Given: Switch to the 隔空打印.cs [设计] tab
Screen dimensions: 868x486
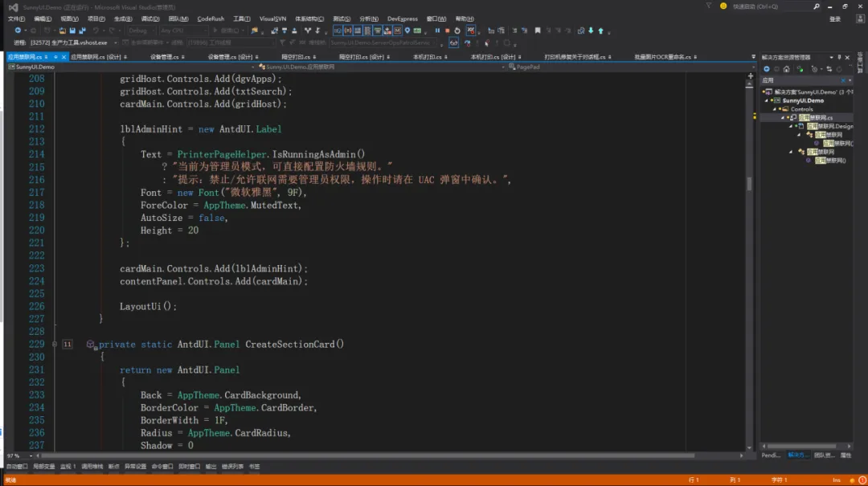Looking at the screenshot, I should click(x=362, y=57).
